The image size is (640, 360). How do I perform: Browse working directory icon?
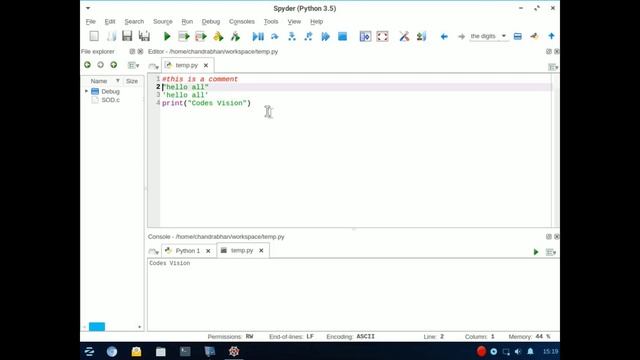click(518, 36)
